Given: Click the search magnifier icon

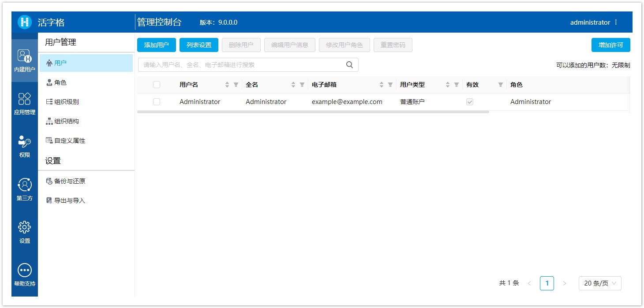Looking at the screenshot, I should (x=349, y=65).
